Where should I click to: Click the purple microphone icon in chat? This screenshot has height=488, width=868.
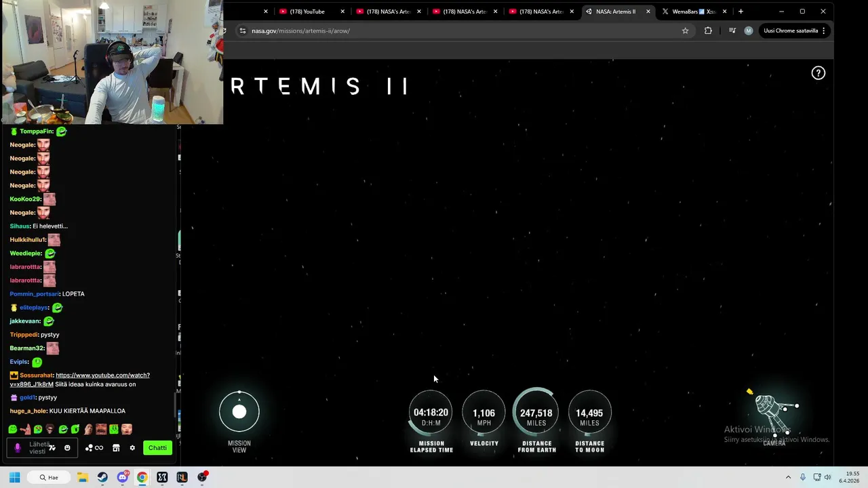(18, 448)
